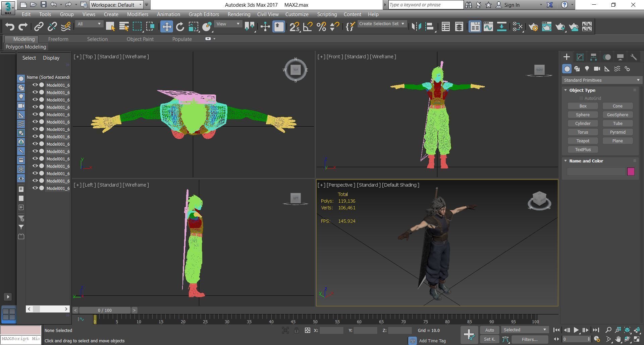Open the reference coordinate View dropdown
This screenshot has width=644, height=345.
pos(228,24)
